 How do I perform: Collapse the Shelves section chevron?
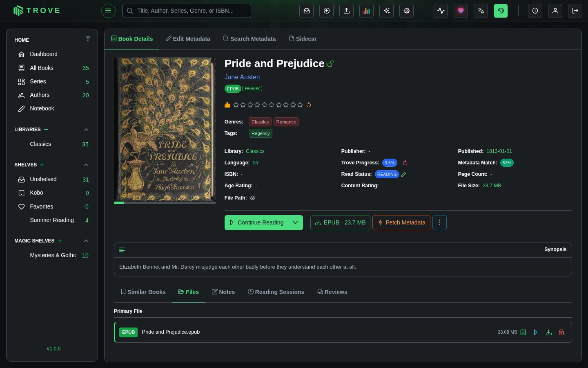click(x=86, y=165)
